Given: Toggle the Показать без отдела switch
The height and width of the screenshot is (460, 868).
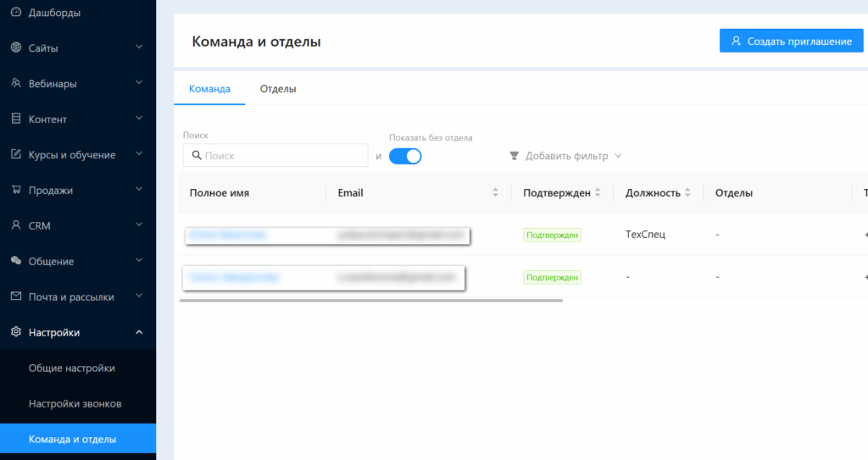Looking at the screenshot, I should (405, 156).
